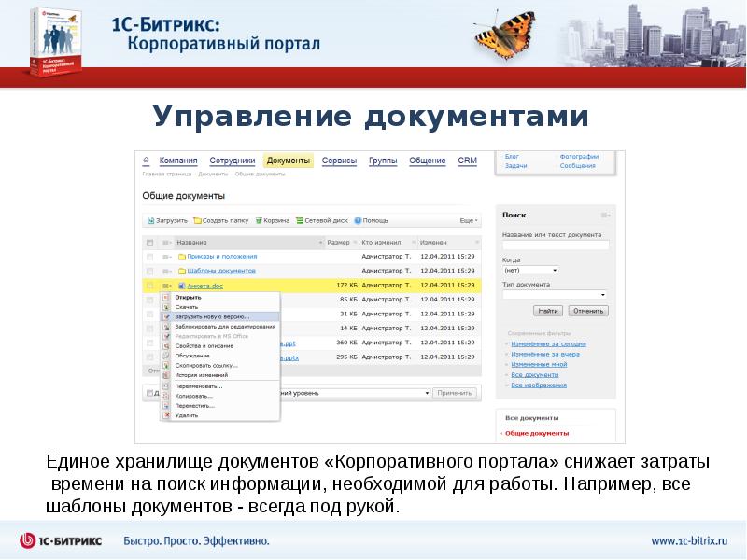Open the Ещё dropdown on the toolbar
Screen dimensions: 747x560
466,220
